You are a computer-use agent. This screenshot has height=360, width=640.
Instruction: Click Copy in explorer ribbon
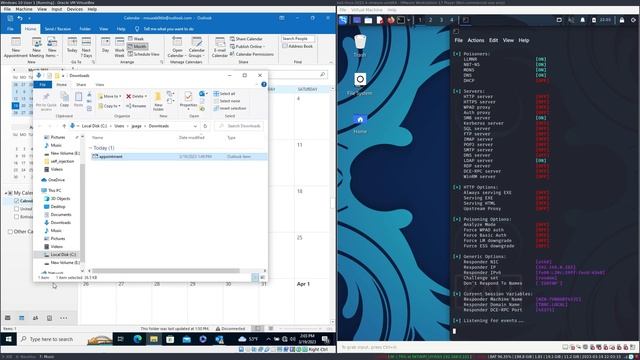tap(64, 100)
